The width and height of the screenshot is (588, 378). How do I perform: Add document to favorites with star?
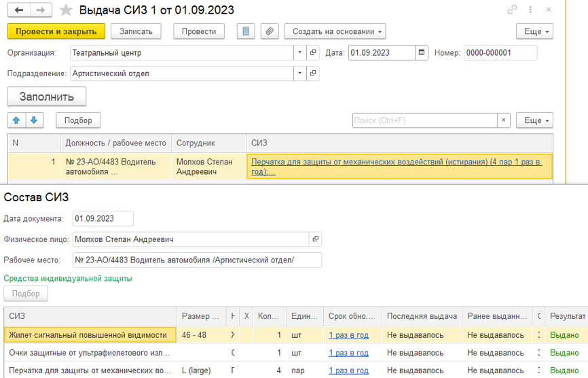(x=66, y=10)
